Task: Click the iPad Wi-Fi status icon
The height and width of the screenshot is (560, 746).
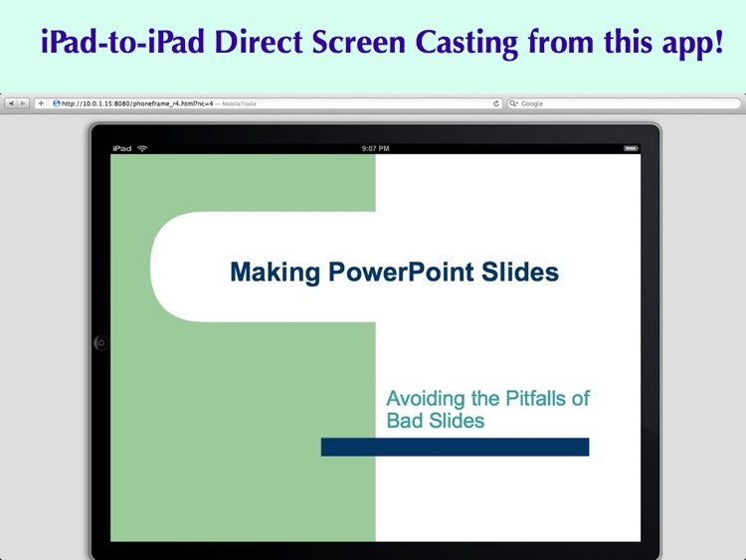Action: (x=142, y=148)
